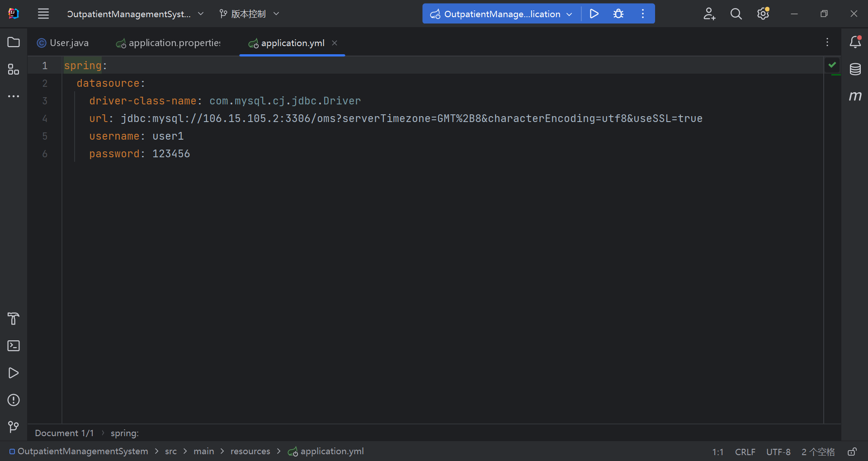This screenshot has width=868, height=461.
Task: Toggle read-only lock icon in status bar
Action: pos(852,452)
